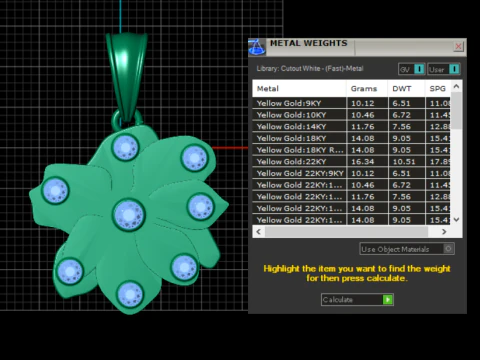Toggle the User library switch

coord(444,69)
